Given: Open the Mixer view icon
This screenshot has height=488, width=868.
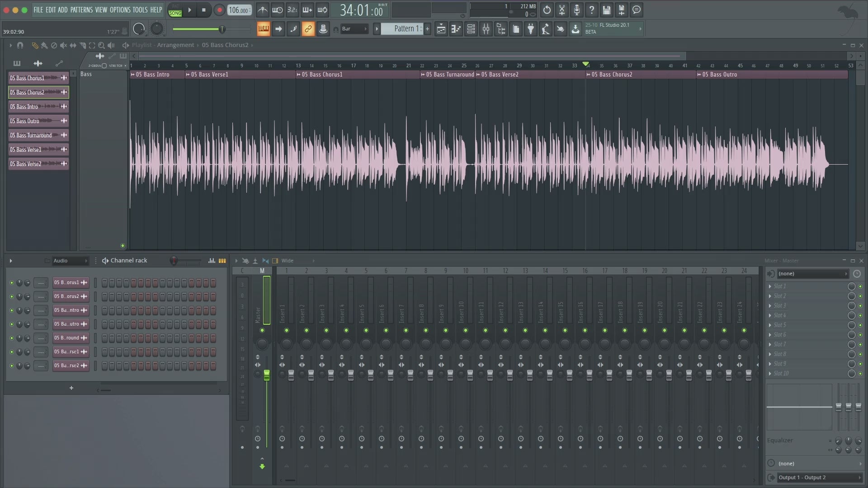Looking at the screenshot, I should tap(486, 29).
